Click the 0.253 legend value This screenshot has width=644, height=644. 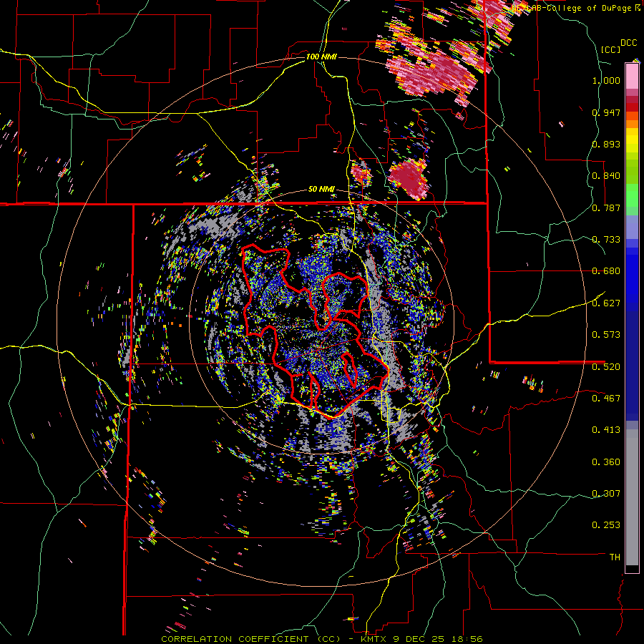pos(606,525)
